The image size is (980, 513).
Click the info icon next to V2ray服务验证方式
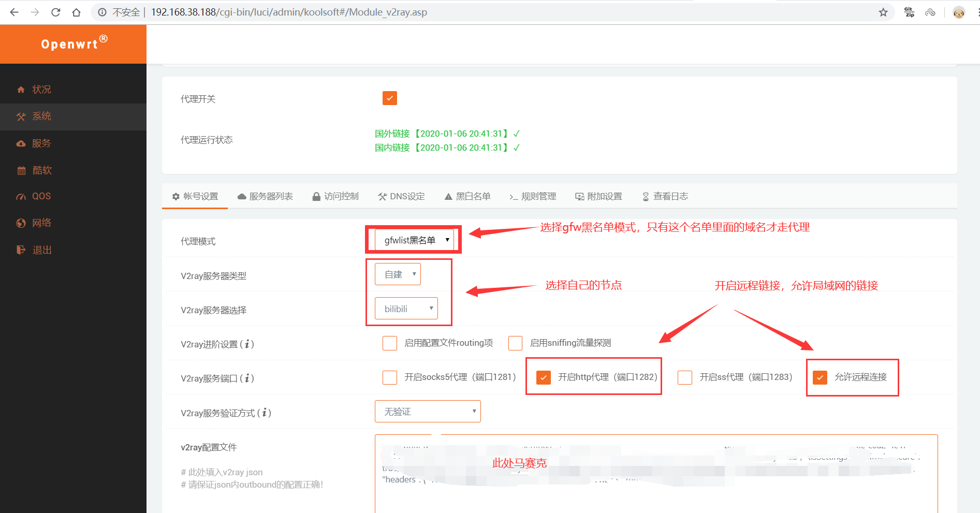(265, 413)
